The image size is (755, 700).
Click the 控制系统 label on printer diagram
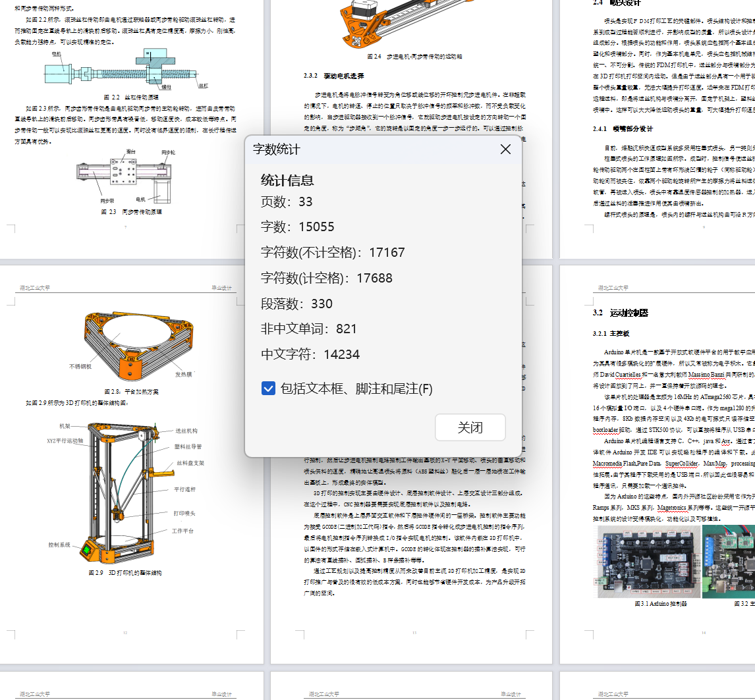coord(59,545)
